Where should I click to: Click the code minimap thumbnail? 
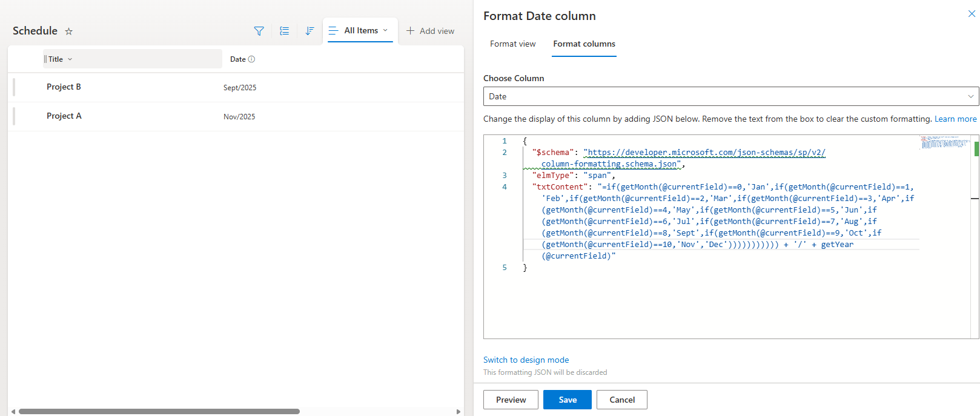coord(945,143)
